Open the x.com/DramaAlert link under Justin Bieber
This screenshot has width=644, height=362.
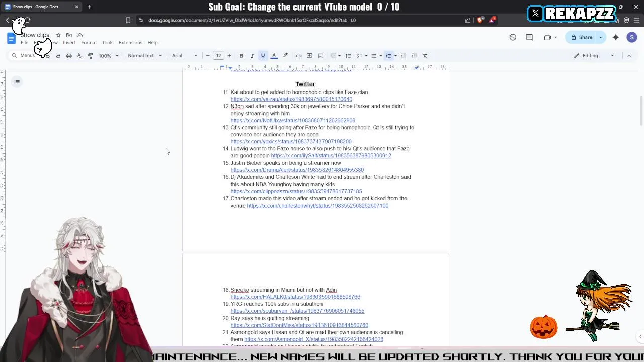coord(297,170)
